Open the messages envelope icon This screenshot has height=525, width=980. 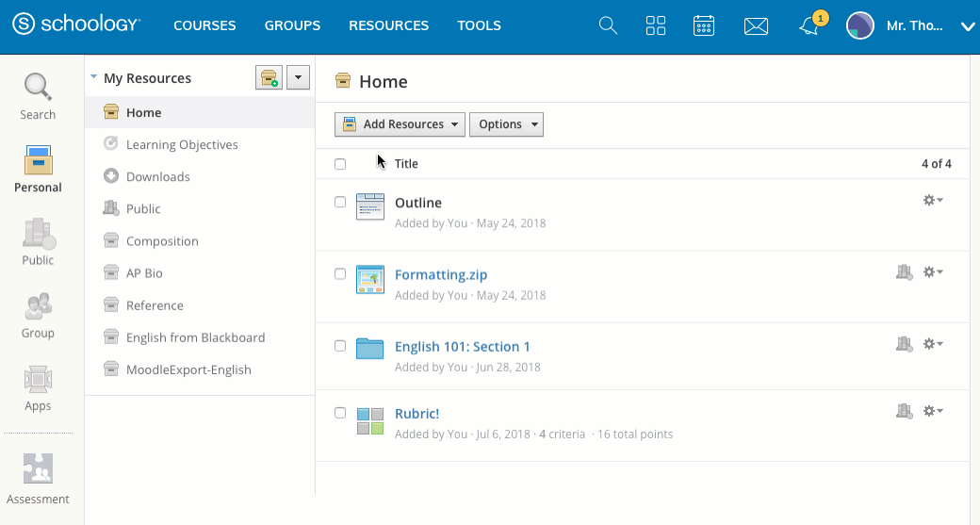[756, 26]
